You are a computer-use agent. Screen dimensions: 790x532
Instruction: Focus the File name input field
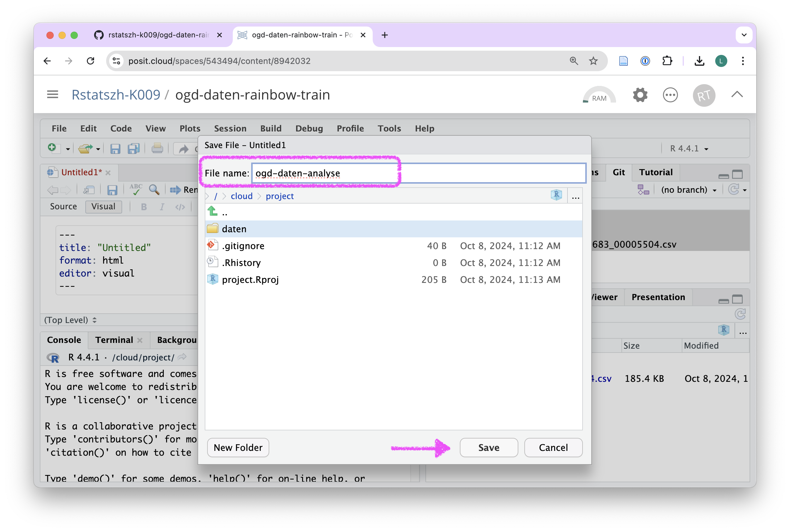419,173
